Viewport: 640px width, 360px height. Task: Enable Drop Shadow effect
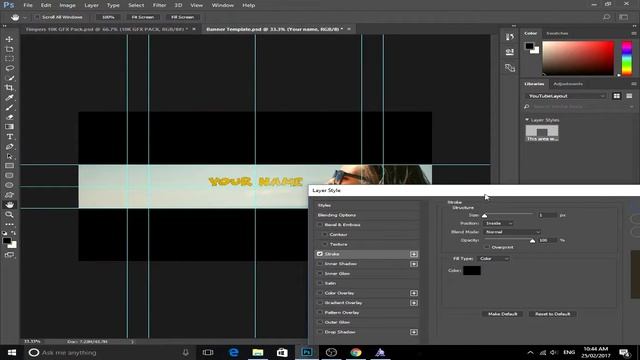click(x=320, y=332)
